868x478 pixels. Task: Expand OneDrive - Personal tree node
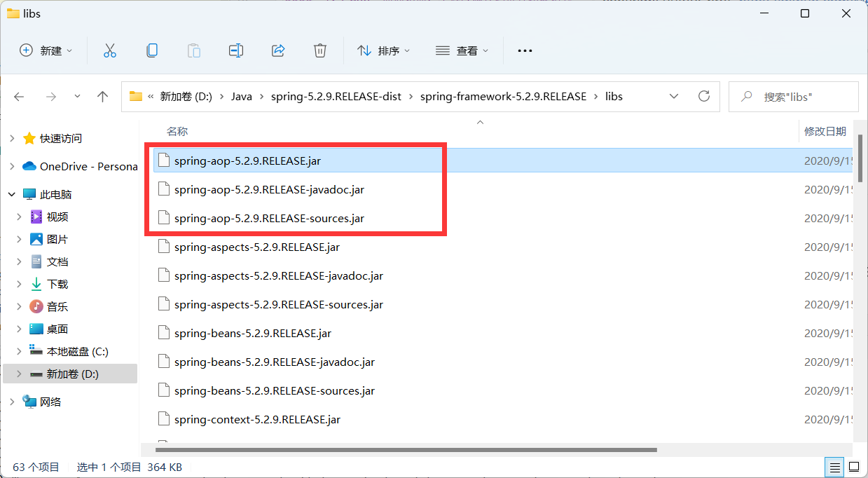point(12,167)
